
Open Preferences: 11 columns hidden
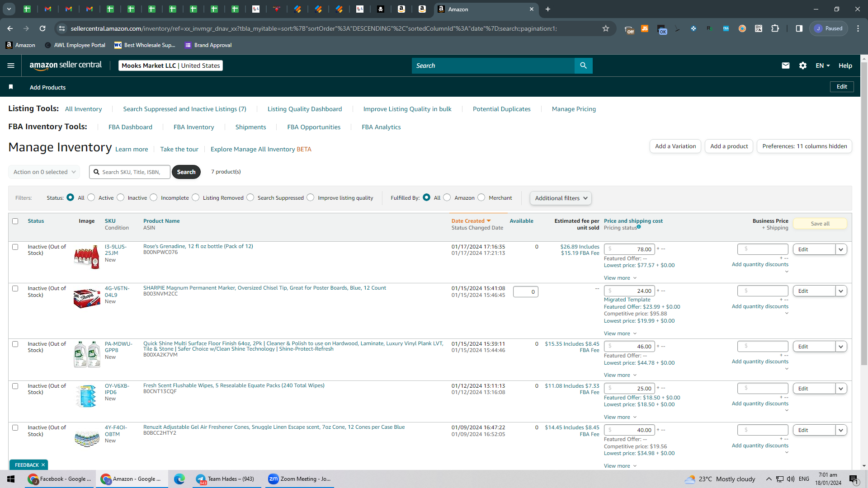click(804, 146)
